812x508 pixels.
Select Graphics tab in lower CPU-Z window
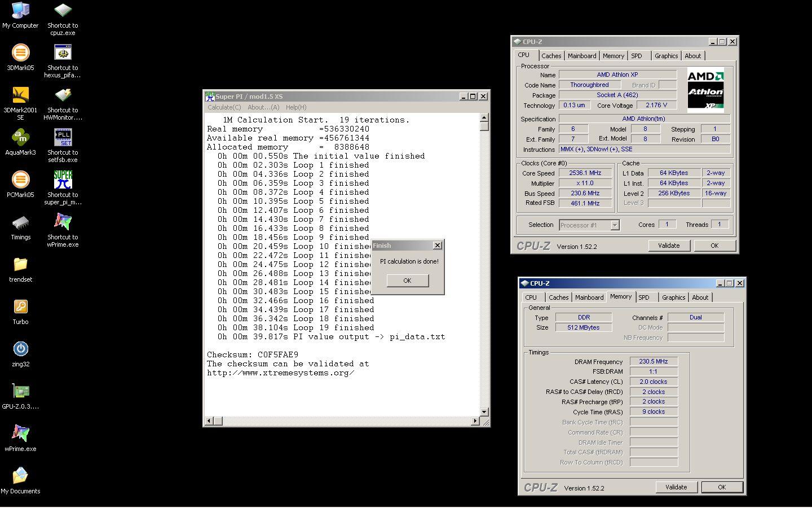coord(673,297)
